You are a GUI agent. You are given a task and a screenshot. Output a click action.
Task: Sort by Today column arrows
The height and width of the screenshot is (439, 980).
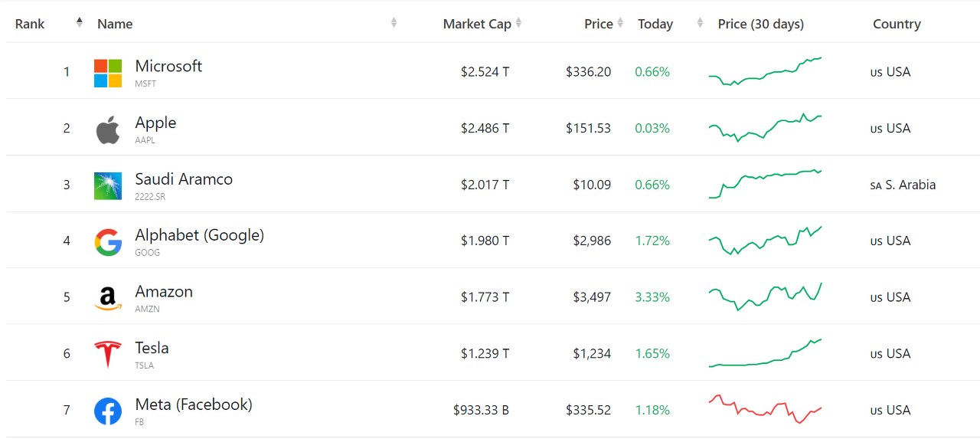pos(700,23)
